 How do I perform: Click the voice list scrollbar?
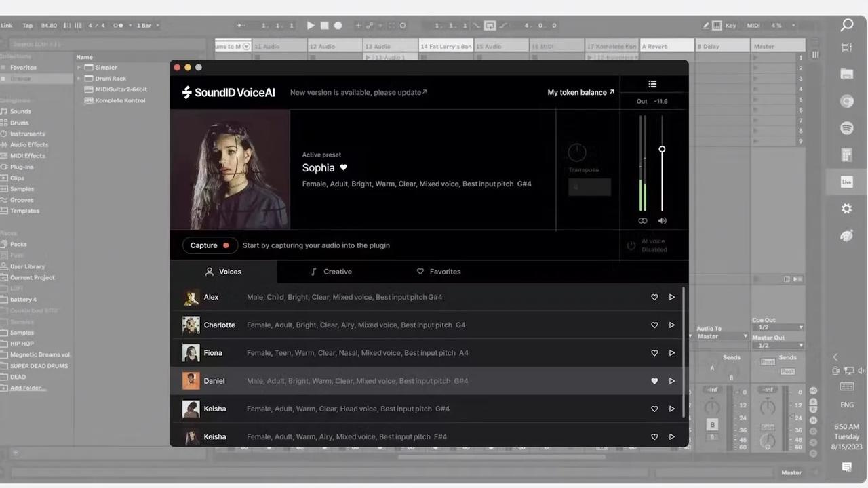pos(683,352)
